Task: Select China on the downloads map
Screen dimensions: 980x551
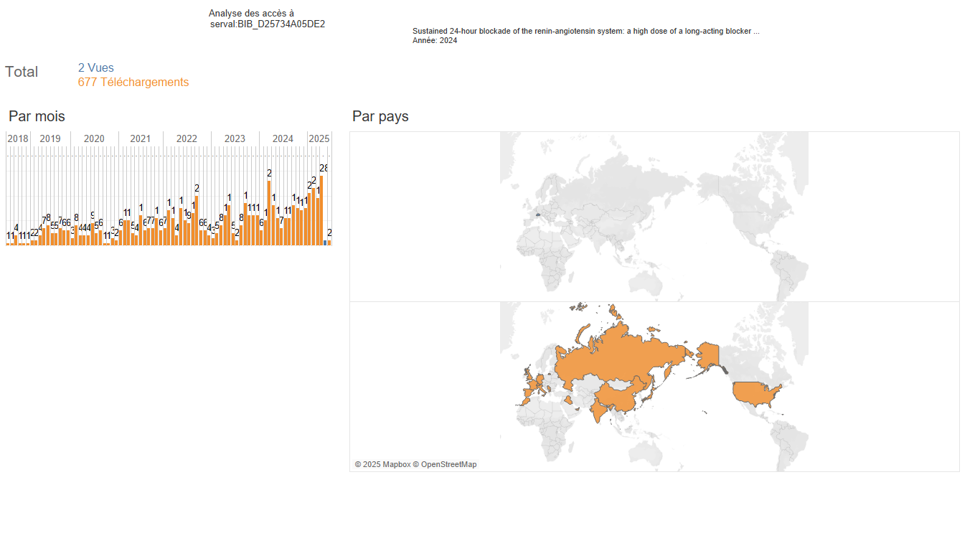Action: [620, 398]
